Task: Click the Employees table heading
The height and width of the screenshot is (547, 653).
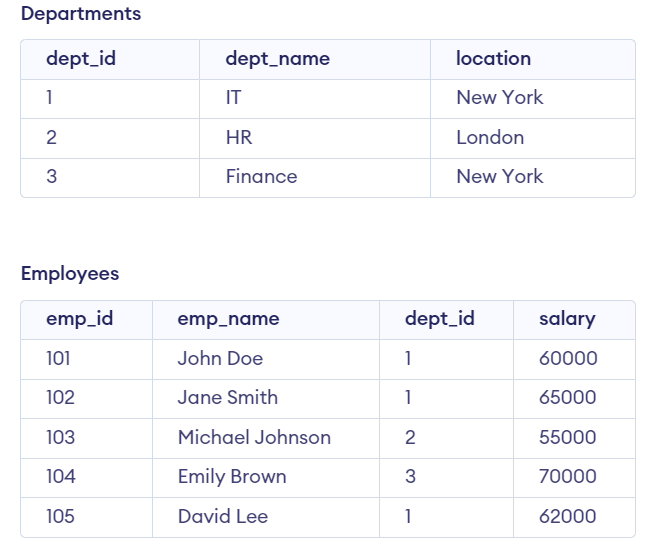Action: point(70,273)
